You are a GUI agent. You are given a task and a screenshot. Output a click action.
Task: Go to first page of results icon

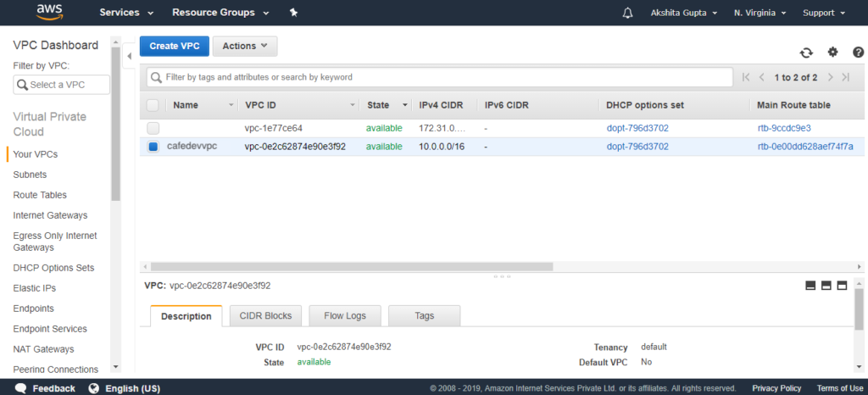pos(746,77)
